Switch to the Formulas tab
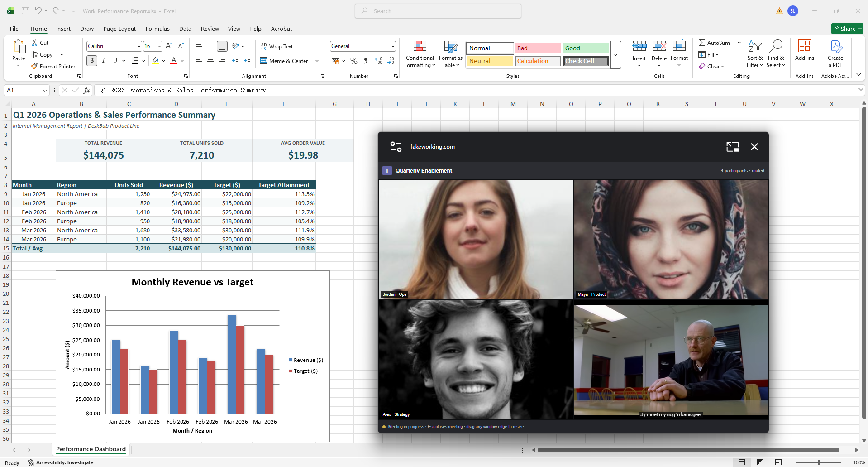 pos(157,29)
